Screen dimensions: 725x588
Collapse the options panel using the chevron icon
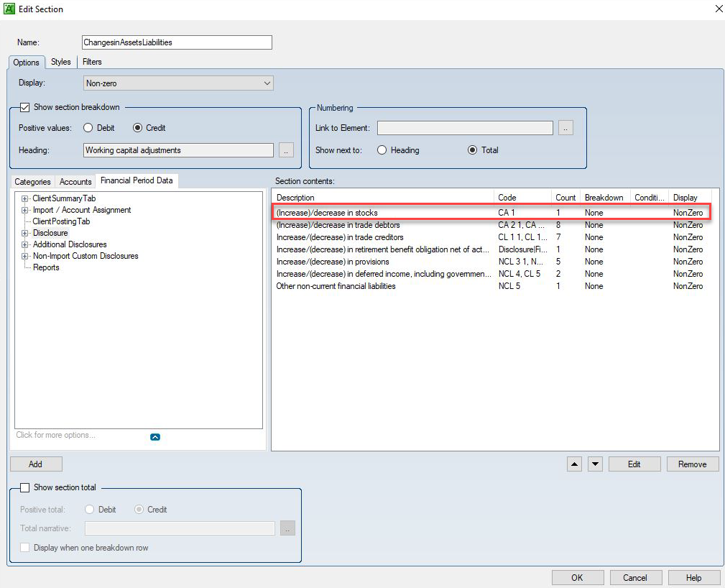coord(155,436)
